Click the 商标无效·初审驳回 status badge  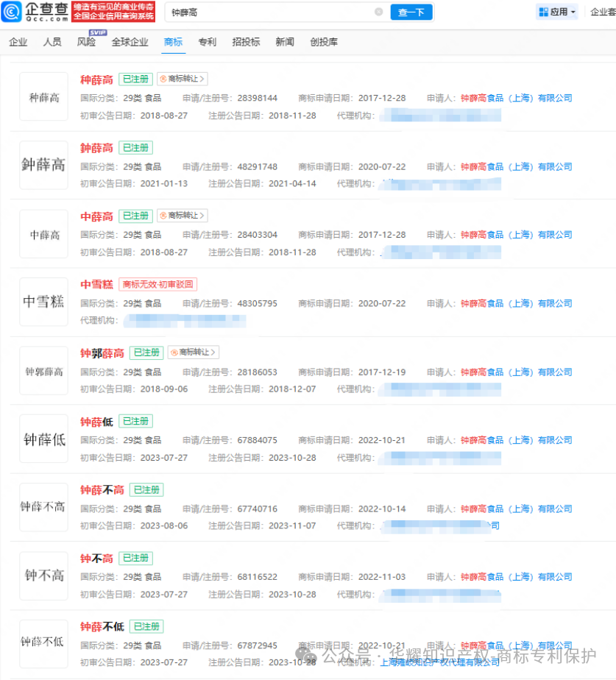tap(158, 285)
